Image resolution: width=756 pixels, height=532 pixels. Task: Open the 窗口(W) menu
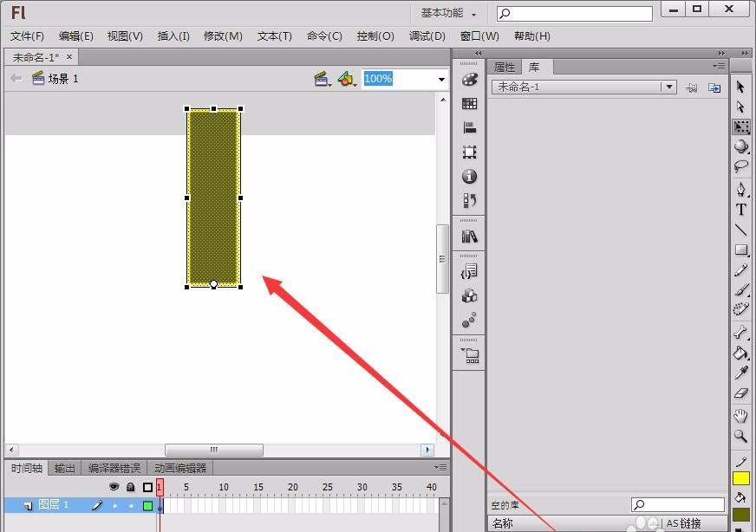[x=479, y=36]
